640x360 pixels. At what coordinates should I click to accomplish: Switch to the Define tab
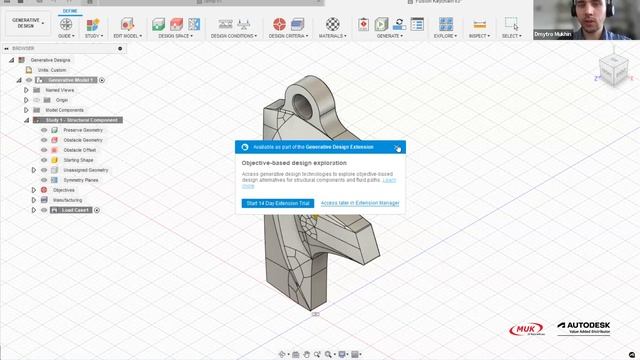70,11
